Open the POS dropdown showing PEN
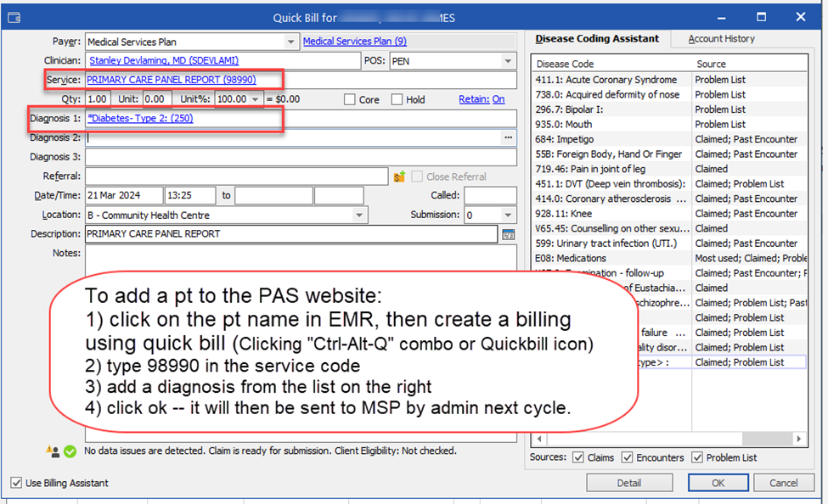 [x=508, y=61]
